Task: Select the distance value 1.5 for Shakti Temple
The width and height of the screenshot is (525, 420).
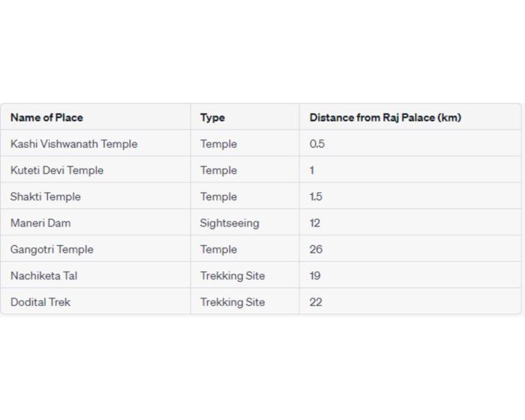Action: 316,196
